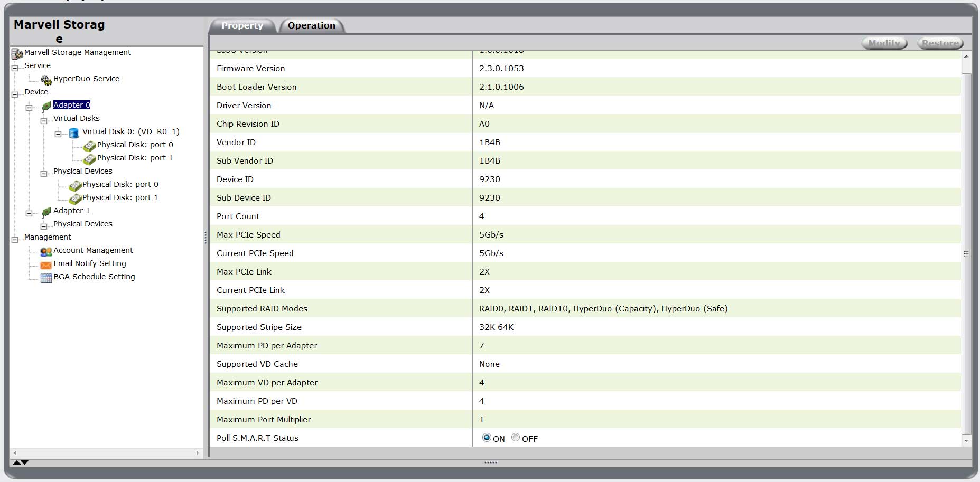Viewport: 980px width, 482px height.
Task: Click port 1 disk icon under Virtual Disk 0
Action: tap(89, 159)
